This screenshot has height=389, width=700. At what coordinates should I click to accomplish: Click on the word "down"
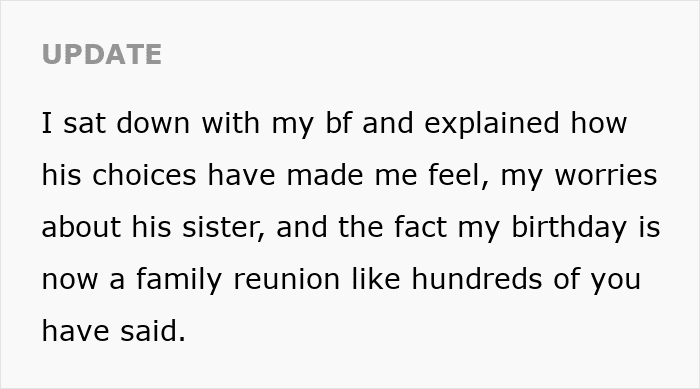click(153, 123)
